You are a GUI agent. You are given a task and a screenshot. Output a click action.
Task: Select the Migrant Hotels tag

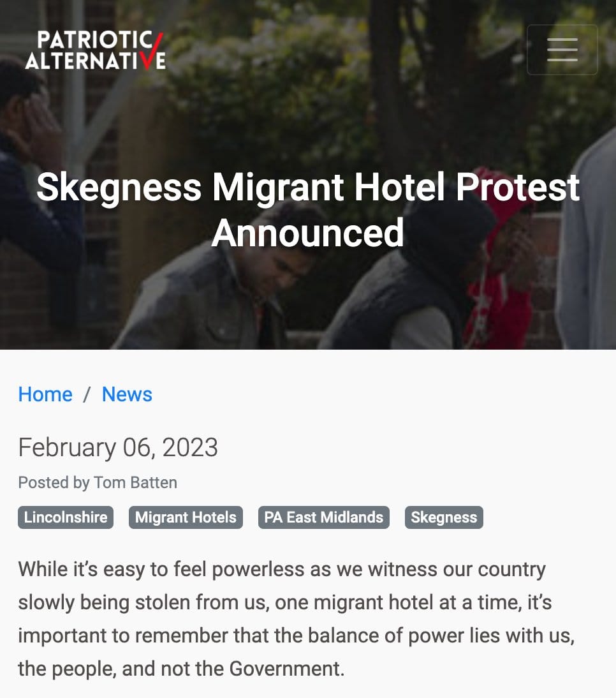point(186,517)
